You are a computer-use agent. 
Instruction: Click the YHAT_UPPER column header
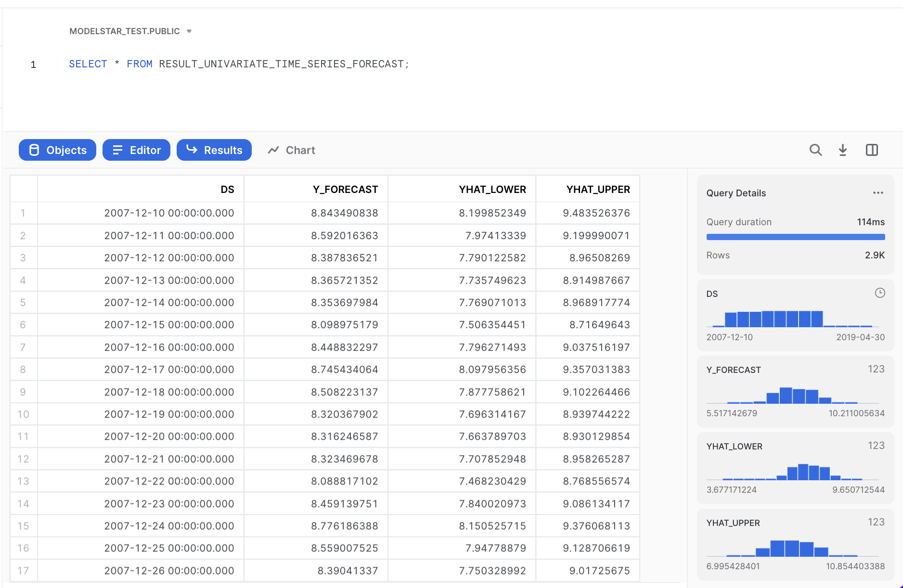click(598, 190)
